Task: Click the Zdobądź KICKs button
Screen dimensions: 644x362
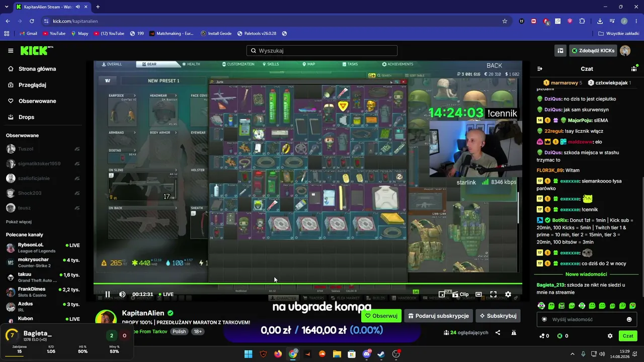Action: 593,51
